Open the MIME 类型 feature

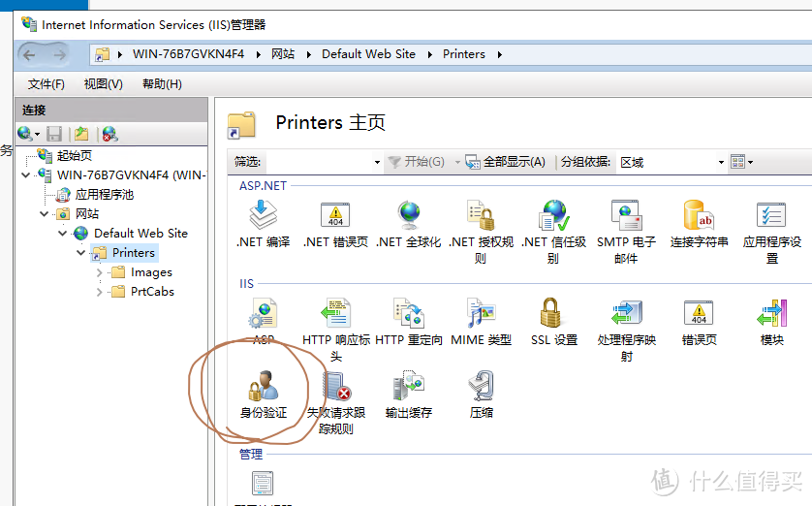point(481,322)
